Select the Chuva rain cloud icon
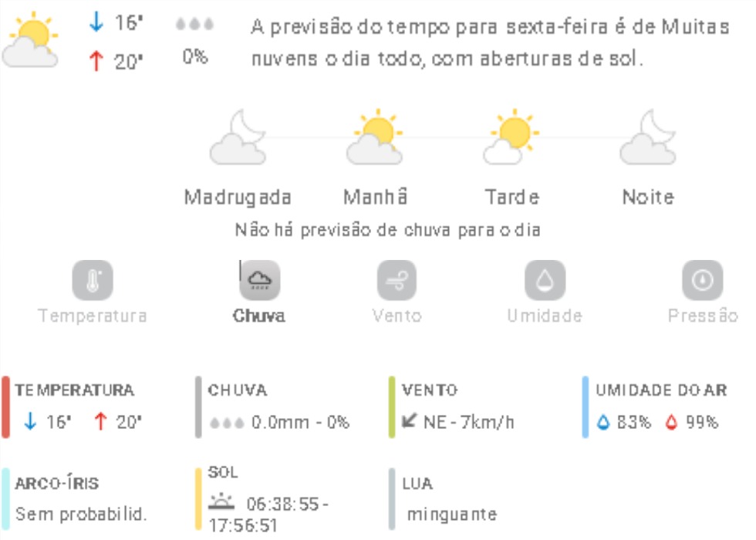 (x=259, y=281)
